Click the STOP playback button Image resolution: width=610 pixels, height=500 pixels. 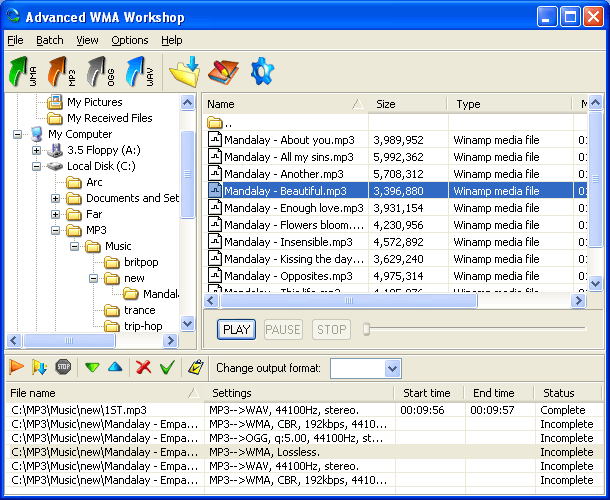pyautogui.click(x=331, y=330)
